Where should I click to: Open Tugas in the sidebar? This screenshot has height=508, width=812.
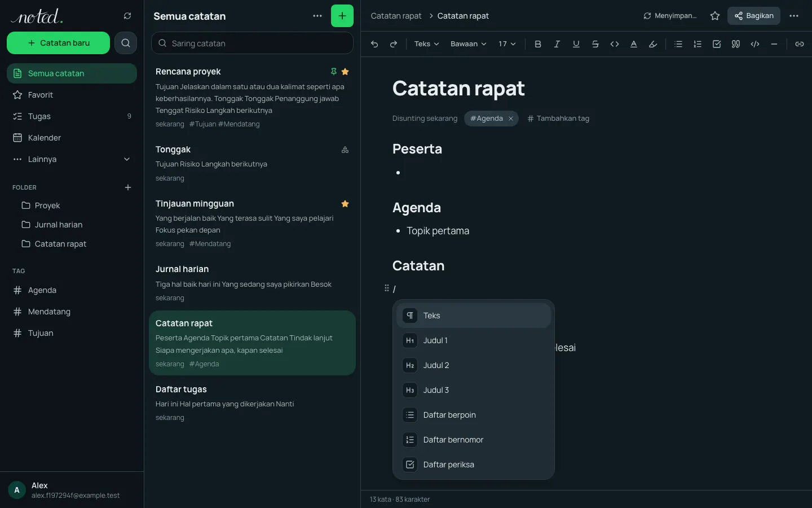(x=72, y=116)
